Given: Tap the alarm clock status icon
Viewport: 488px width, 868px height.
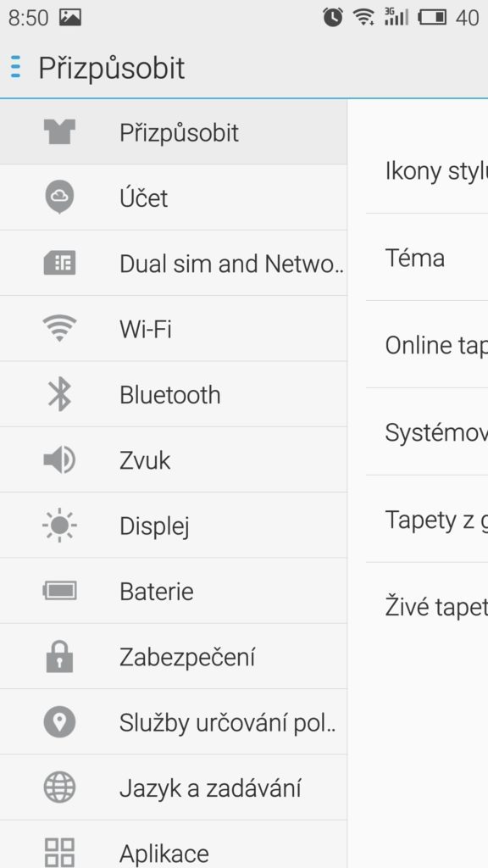Looking at the screenshot, I should [x=332, y=18].
